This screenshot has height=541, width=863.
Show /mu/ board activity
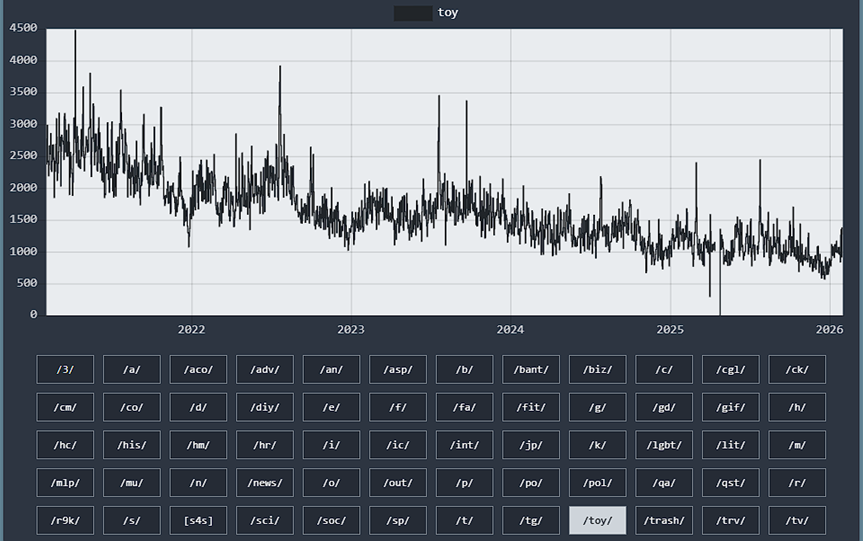click(132, 483)
